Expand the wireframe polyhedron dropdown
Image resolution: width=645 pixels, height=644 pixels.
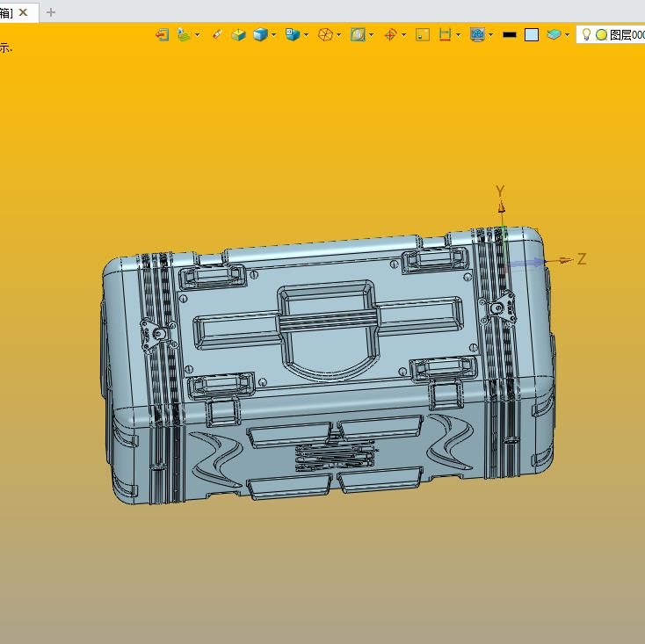coord(339,35)
